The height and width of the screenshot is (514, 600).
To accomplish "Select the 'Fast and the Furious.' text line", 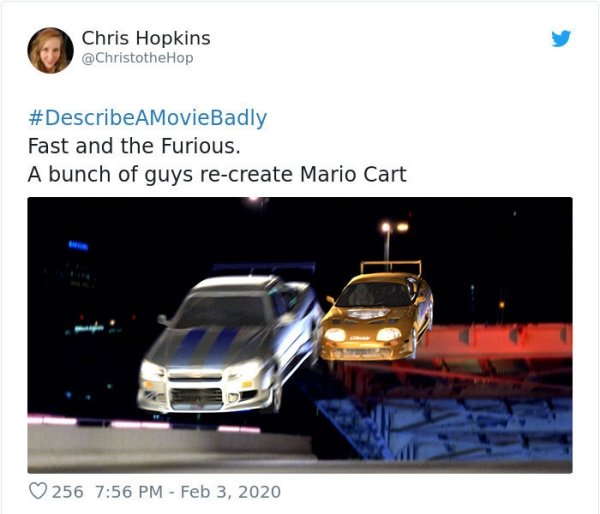I will (x=134, y=146).
